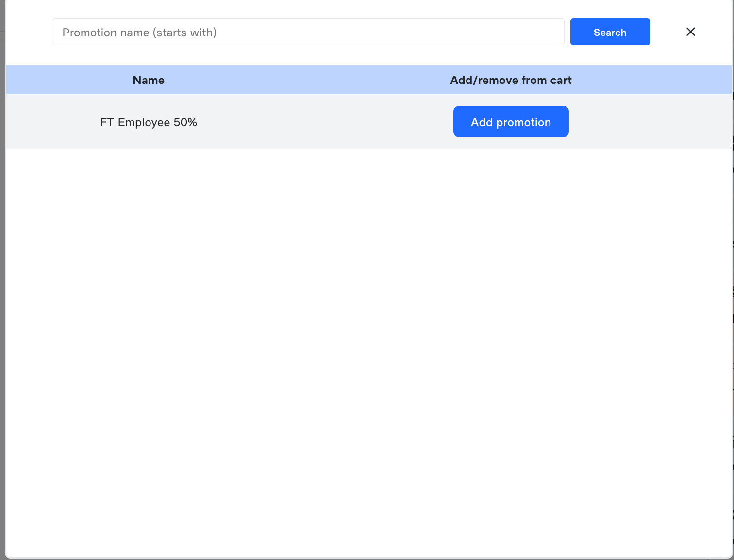Screen dimensions: 734x560
Task: Click inside the "starts with" text box
Action: 308,32
